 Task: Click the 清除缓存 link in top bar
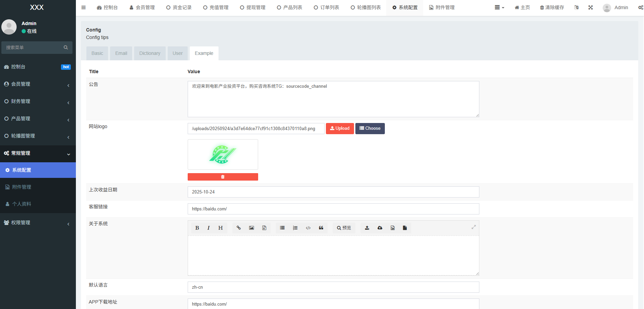552,7
